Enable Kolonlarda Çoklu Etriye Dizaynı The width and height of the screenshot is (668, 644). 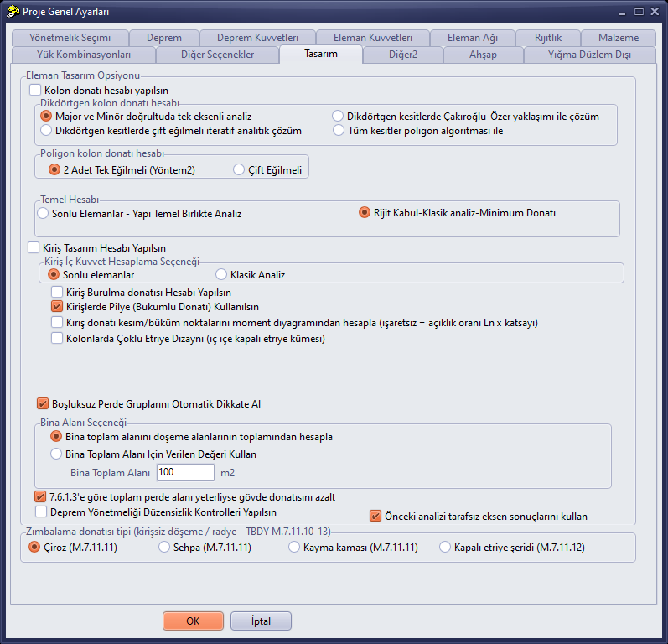click(57, 338)
